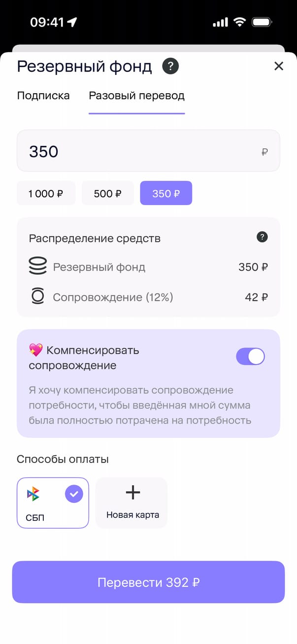Choose the 1 000 ₽ preset amount

46,193
